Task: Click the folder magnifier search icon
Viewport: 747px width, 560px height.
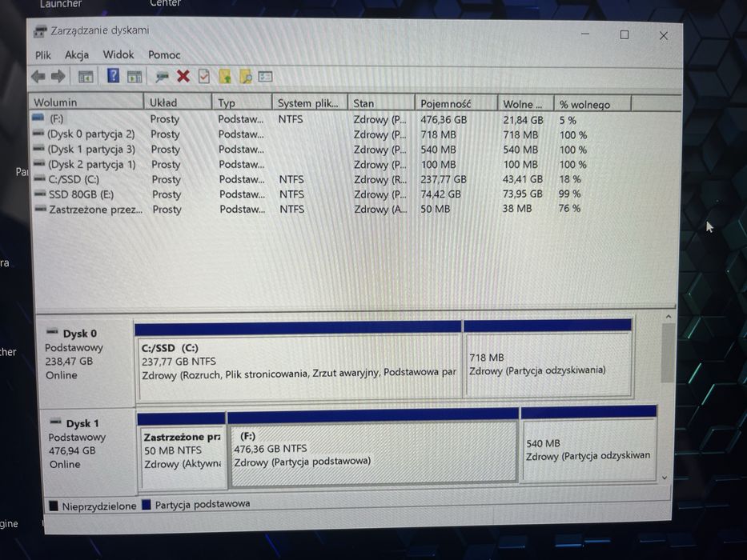Action: (x=245, y=76)
